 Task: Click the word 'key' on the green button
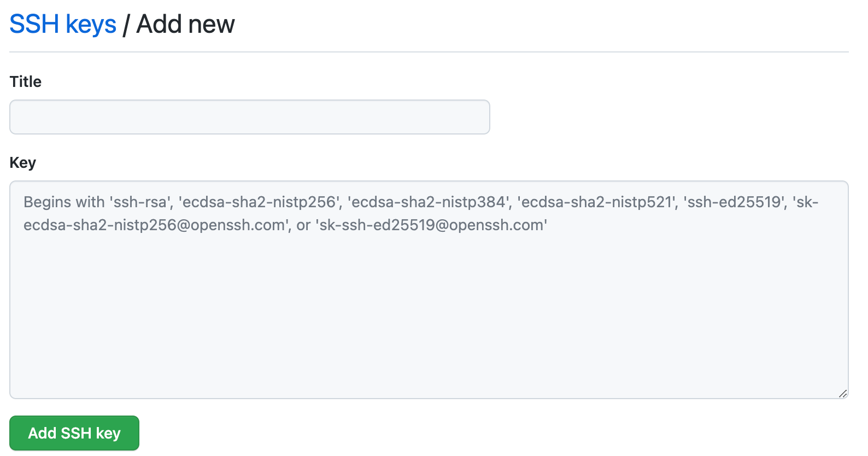[108, 434]
